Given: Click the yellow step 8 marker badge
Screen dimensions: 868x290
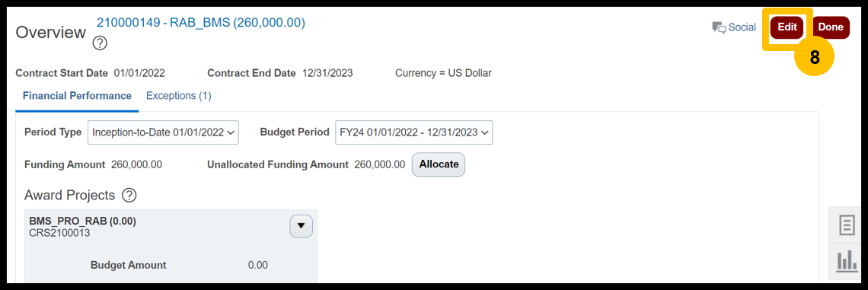Looking at the screenshot, I should point(814,58).
